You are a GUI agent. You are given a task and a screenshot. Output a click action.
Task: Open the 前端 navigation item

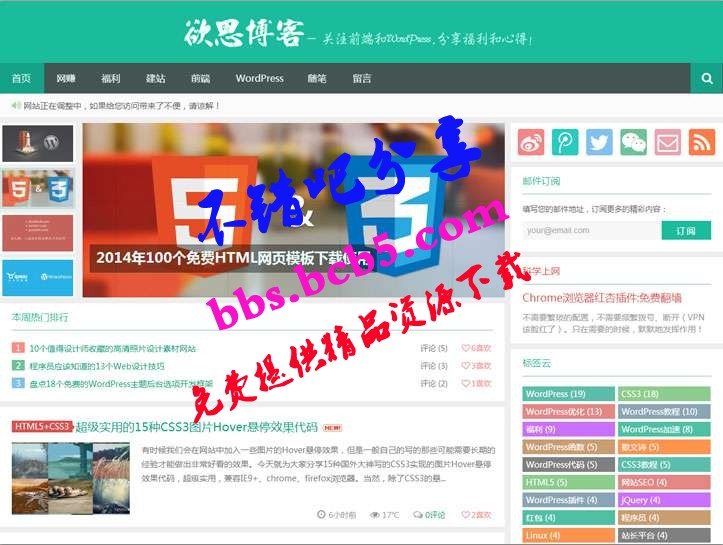[201, 78]
